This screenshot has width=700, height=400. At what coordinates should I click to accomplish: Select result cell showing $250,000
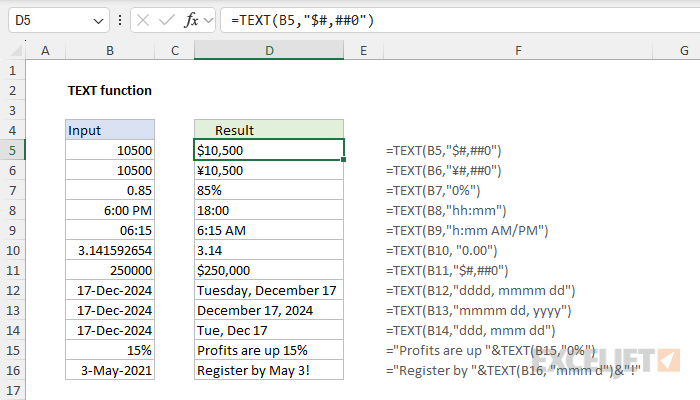pos(269,270)
